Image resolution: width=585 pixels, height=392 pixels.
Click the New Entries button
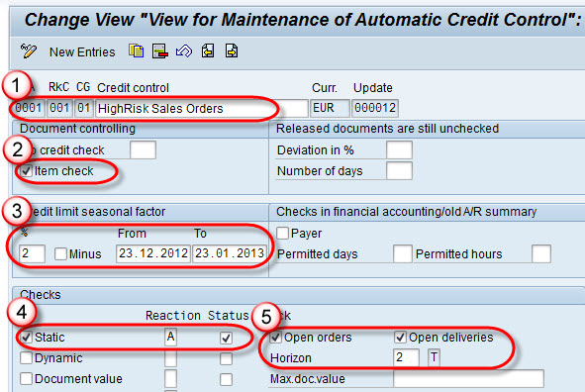pyautogui.click(x=82, y=51)
